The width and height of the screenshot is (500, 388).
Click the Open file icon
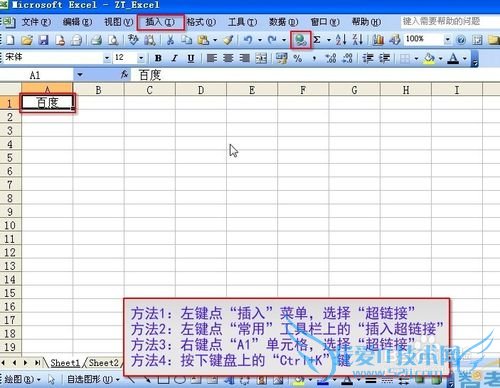[27, 40]
